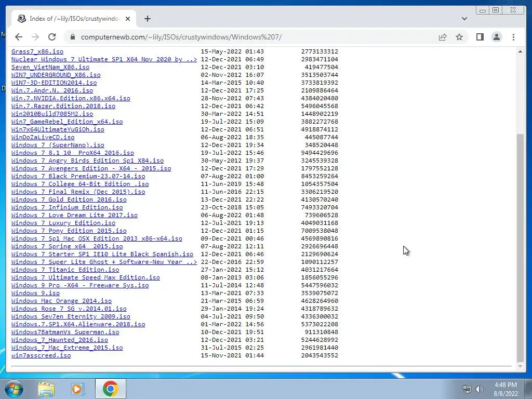Viewport: 532px width, 399px height.
Task: Download Windows 7 College 64-Bit Edition
Action: click(x=80, y=184)
